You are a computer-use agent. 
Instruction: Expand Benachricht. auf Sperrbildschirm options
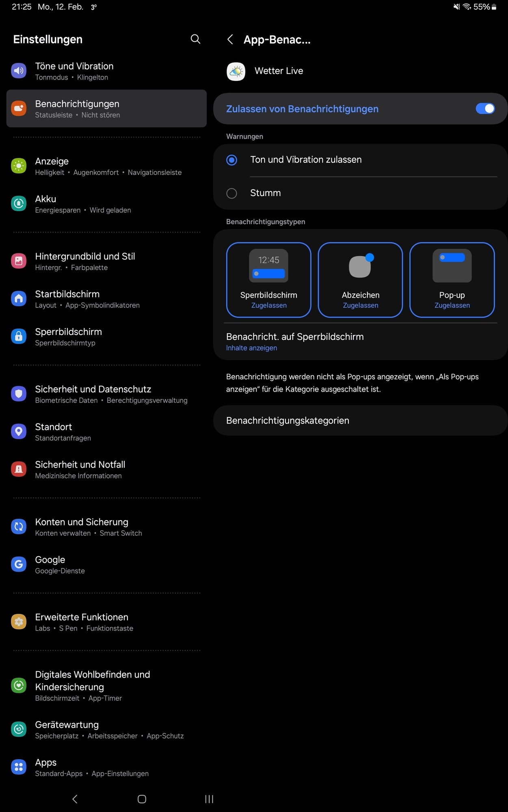294,341
